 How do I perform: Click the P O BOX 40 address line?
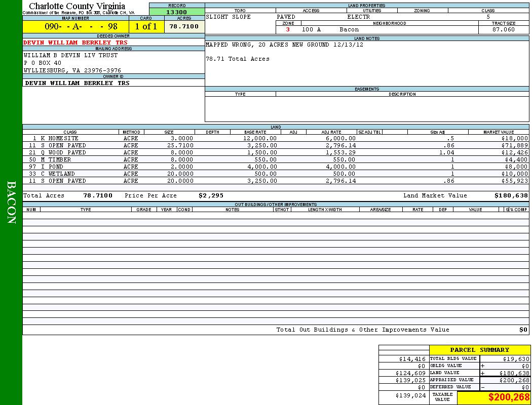[43, 63]
